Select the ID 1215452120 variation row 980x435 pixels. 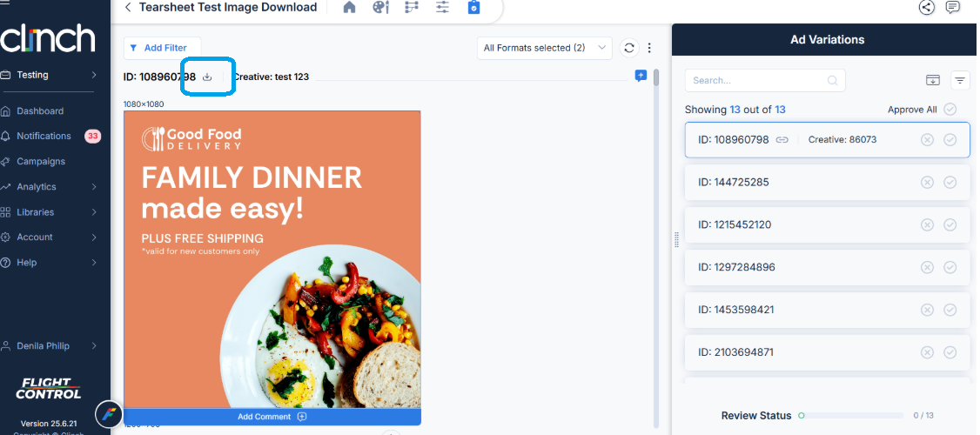[827, 225]
